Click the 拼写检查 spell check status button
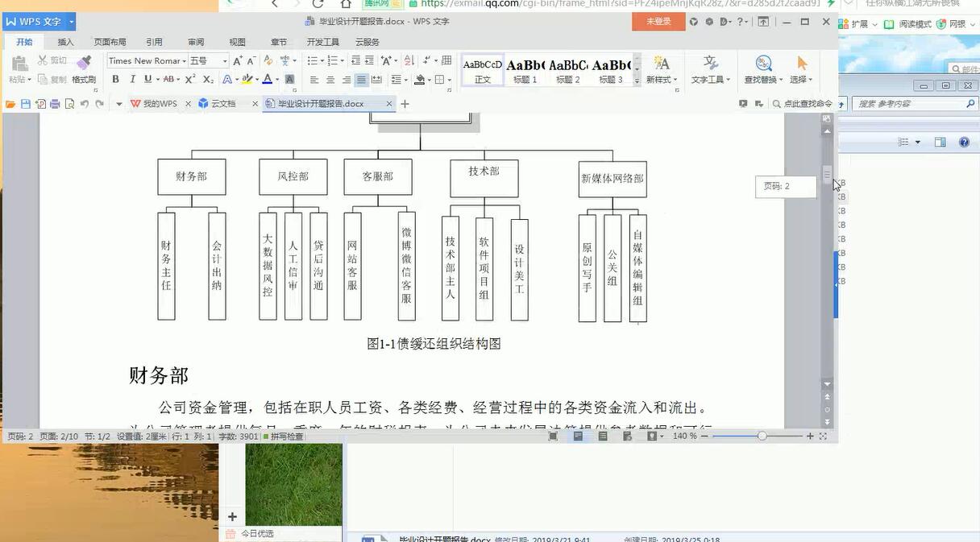The image size is (980, 542). [283, 436]
